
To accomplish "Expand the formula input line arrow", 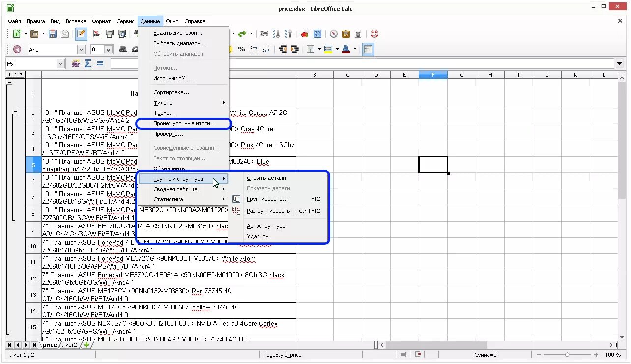I will tap(619, 63).
